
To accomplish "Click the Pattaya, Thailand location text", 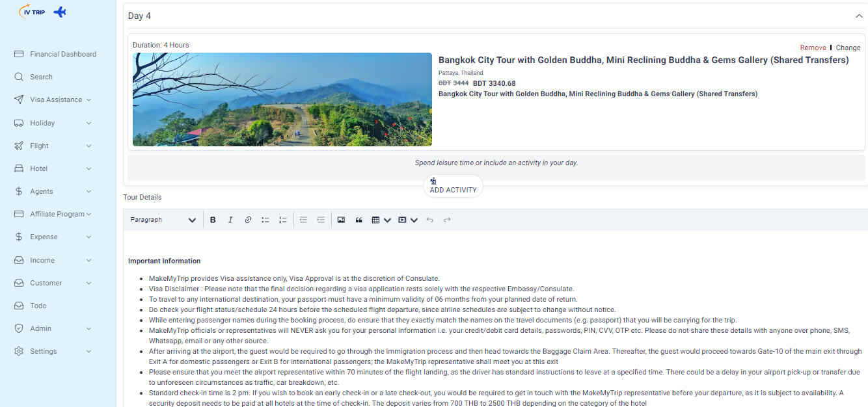I will pyautogui.click(x=461, y=73).
